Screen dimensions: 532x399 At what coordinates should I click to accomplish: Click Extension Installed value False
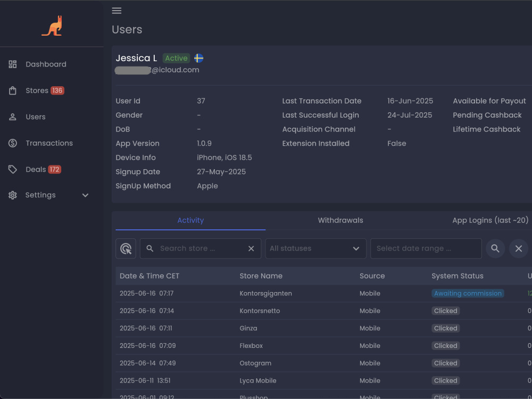click(x=397, y=143)
